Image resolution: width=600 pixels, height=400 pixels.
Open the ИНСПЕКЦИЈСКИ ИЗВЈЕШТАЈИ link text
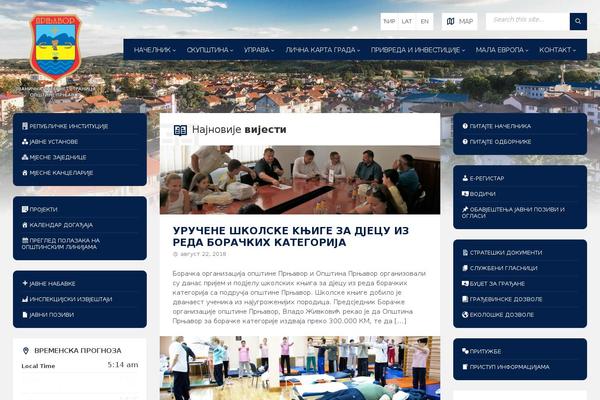pyautogui.click(x=71, y=299)
